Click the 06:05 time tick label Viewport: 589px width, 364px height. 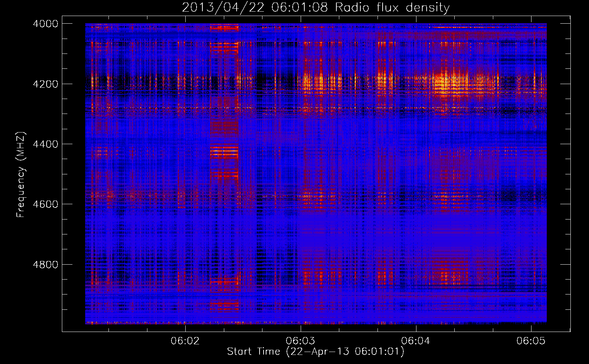pyautogui.click(x=531, y=341)
